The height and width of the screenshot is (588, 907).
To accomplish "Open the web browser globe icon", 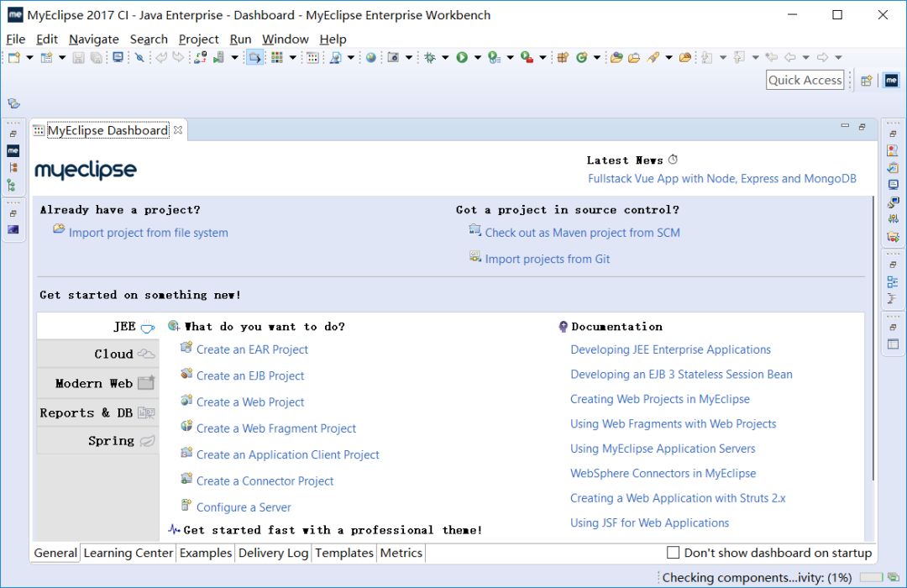I will click(x=371, y=57).
